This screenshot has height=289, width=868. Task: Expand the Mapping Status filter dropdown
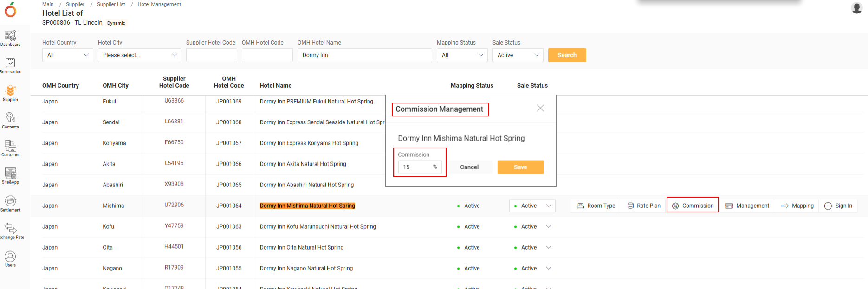pyautogui.click(x=462, y=55)
